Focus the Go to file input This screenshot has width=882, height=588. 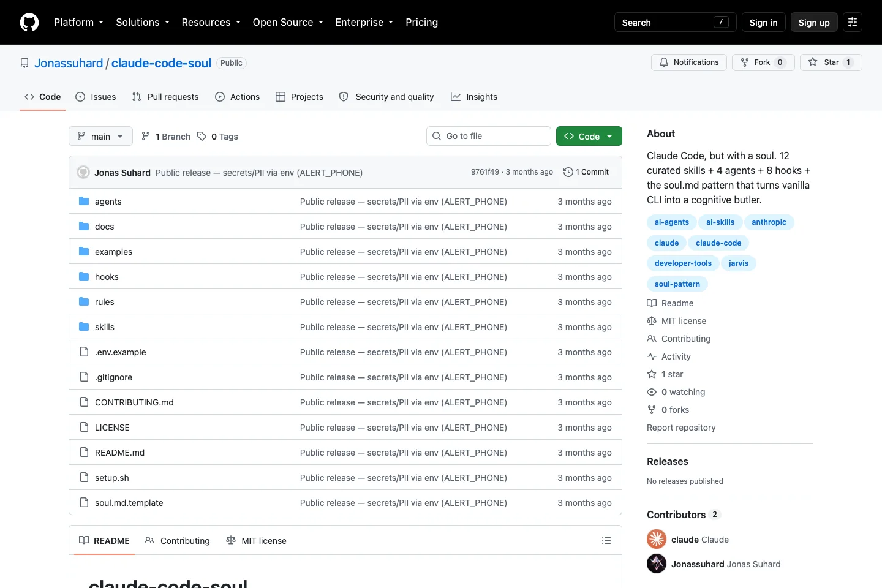tap(489, 136)
